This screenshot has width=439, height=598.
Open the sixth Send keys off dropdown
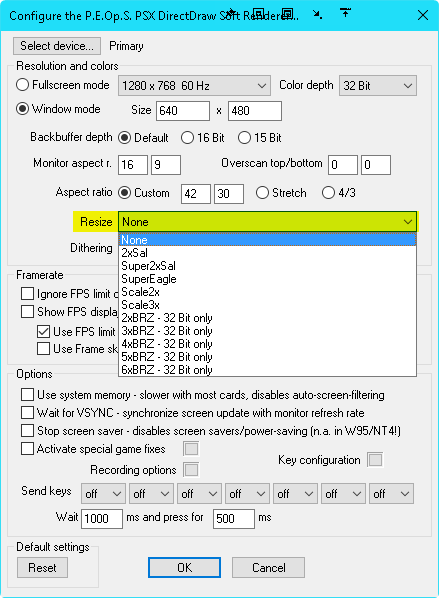click(x=343, y=494)
